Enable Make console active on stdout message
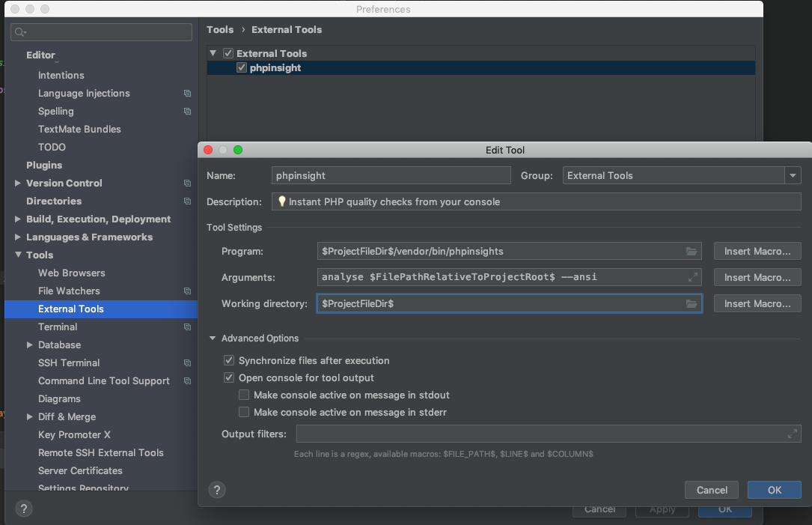The width and height of the screenshot is (812, 525). (x=244, y=395)
